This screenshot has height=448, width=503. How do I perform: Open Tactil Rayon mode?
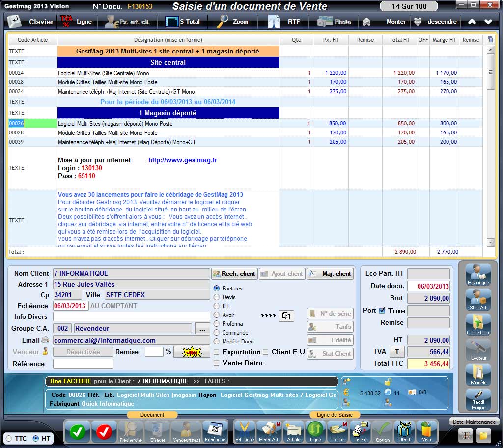tap(478, 399)
